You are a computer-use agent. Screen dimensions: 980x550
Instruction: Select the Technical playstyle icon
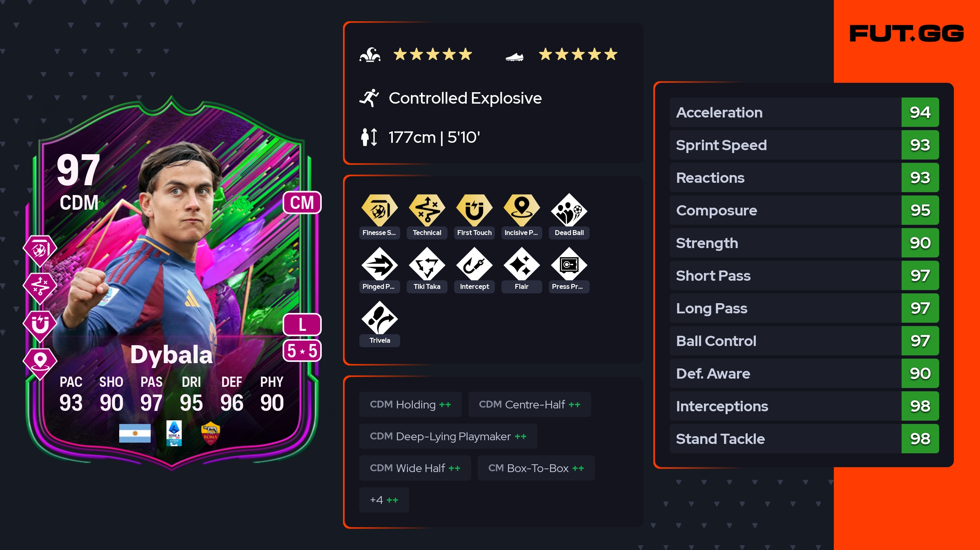427,210
